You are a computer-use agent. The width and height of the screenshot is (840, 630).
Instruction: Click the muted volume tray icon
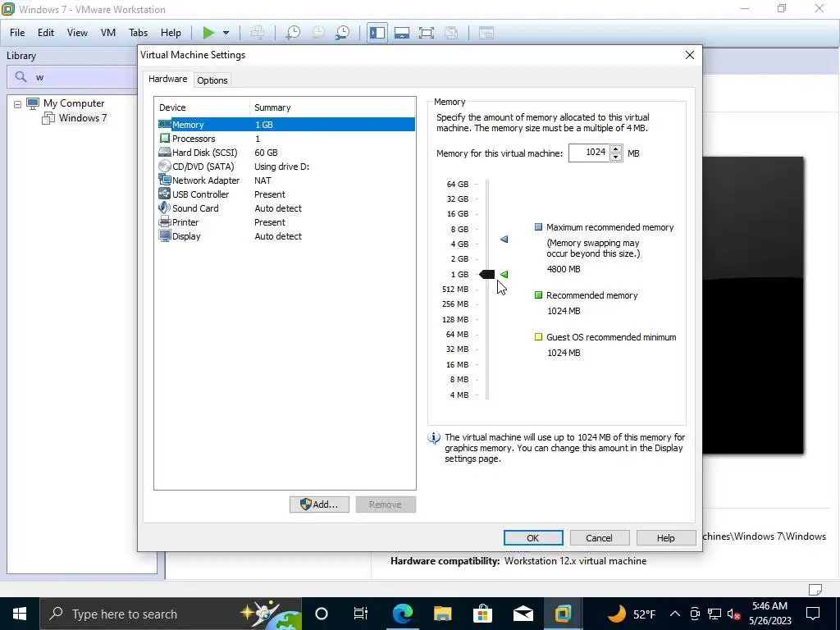coord(733,614)
